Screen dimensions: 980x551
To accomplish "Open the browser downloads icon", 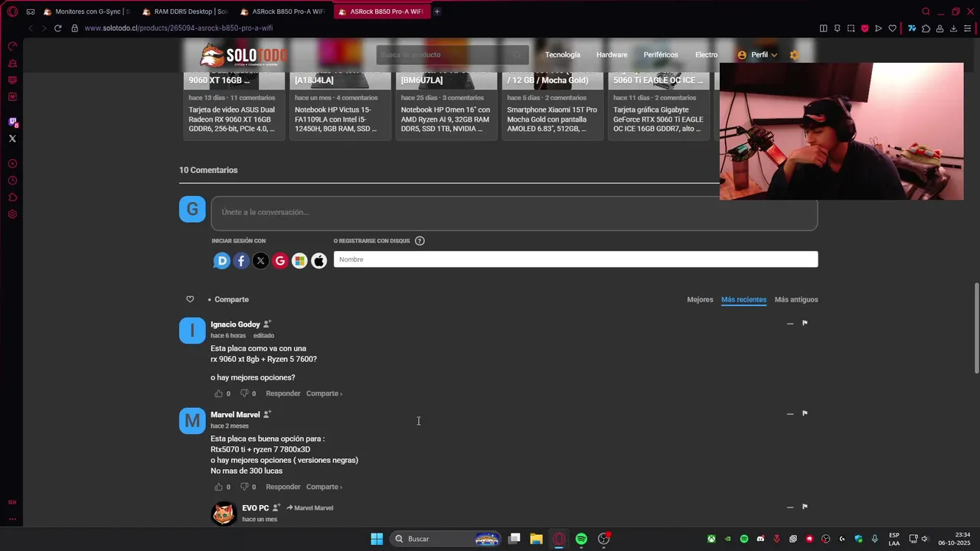I will pyautogui.click(x=953, y=28).
